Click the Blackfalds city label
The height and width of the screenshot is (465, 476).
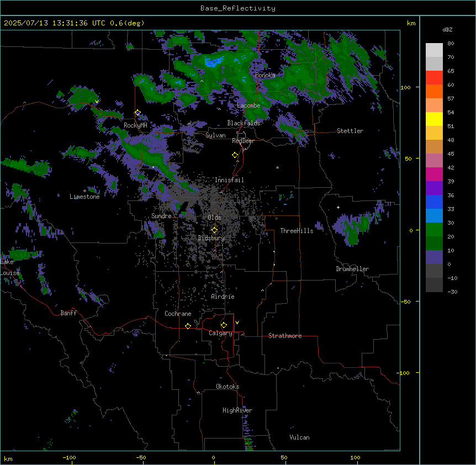244,123
